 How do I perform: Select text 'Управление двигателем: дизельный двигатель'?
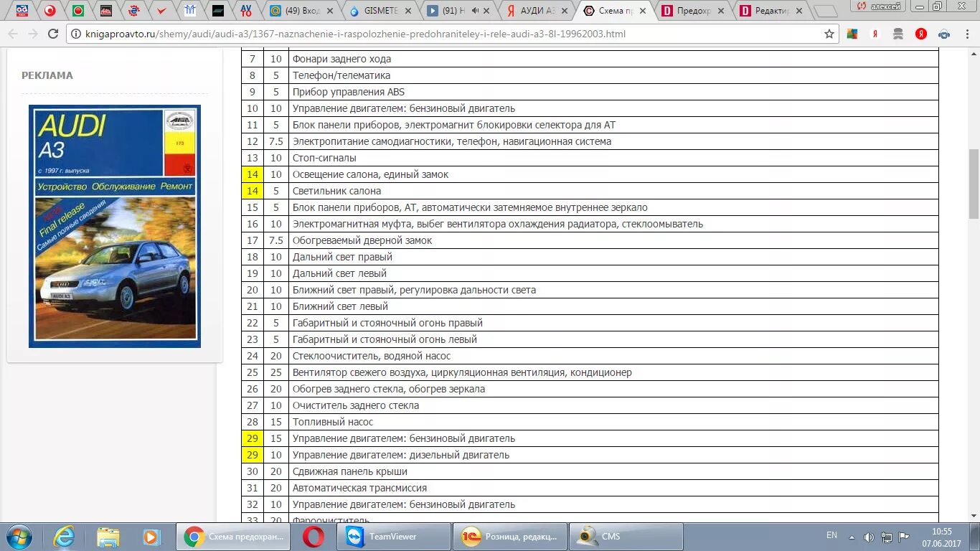click(401, 455)
